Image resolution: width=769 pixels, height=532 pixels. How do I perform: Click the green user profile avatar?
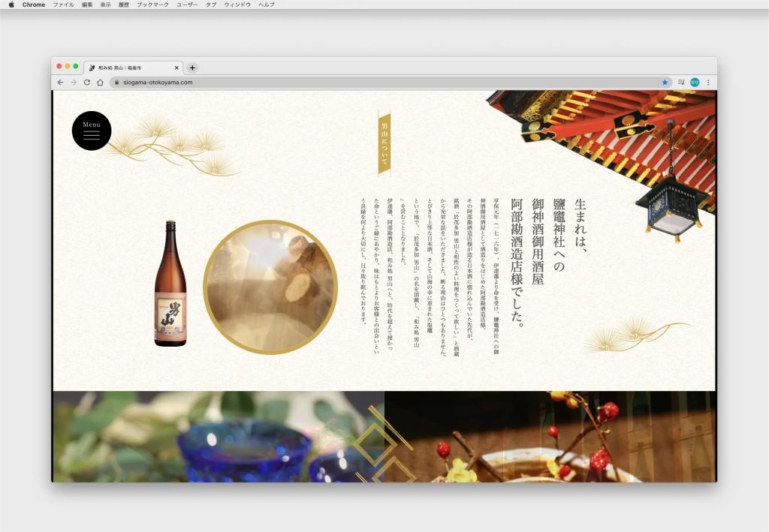tap(695, 83)
